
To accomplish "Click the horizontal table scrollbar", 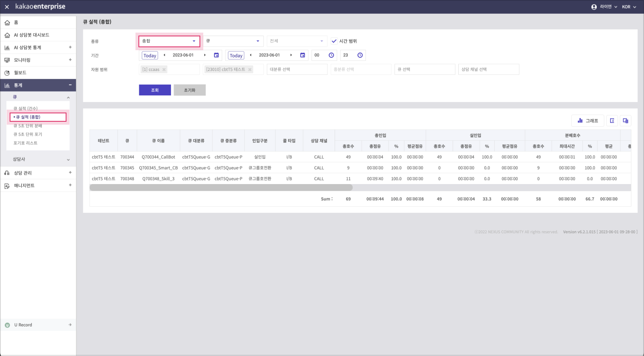I will (221, 188).
